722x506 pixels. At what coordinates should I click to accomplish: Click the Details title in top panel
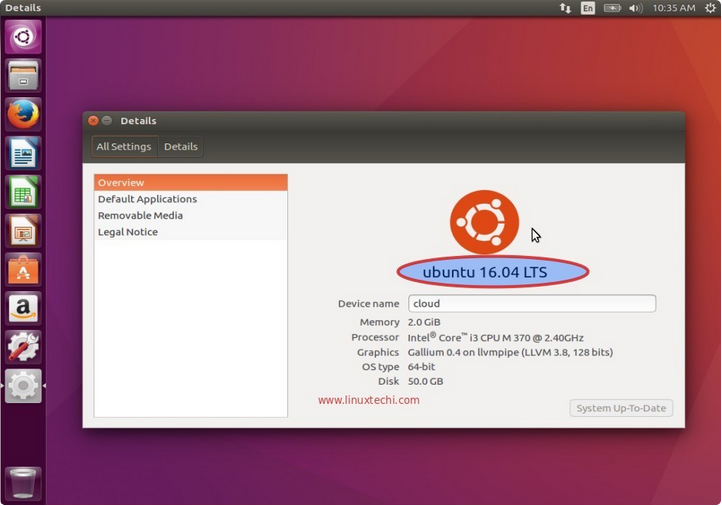(23, 8)
